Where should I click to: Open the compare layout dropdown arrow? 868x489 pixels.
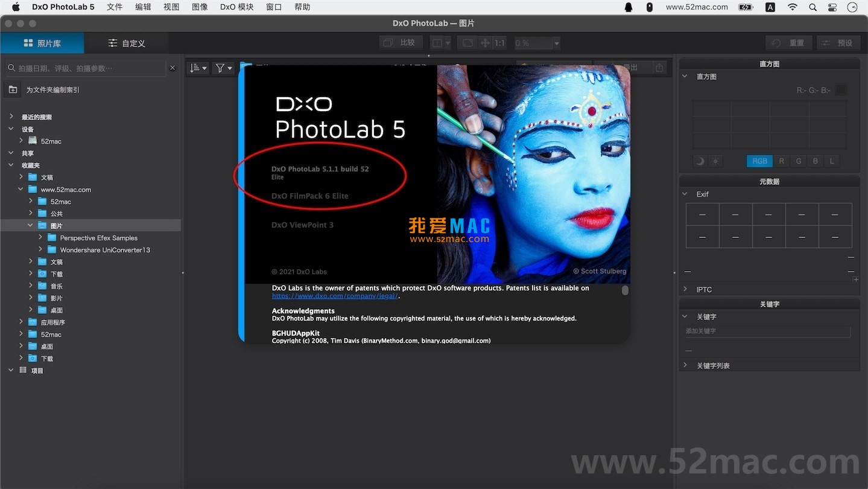coord(448,43)
